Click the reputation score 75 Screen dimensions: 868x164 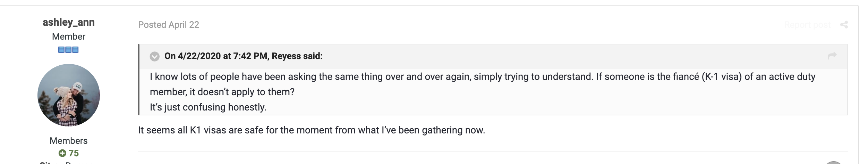(74, 153)
